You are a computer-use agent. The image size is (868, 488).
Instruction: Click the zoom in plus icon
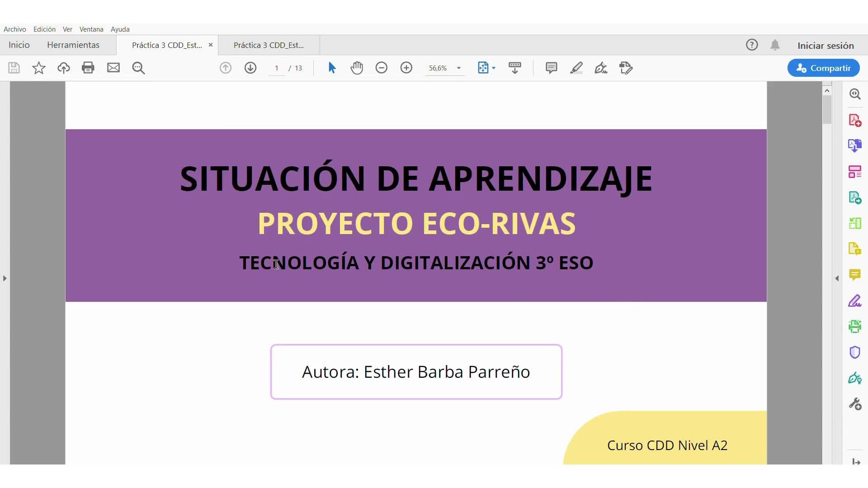[x=406, y=68]
